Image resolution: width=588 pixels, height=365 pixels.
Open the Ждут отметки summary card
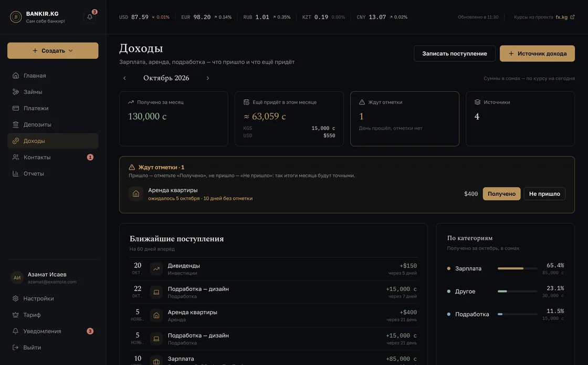click(405, 119)
